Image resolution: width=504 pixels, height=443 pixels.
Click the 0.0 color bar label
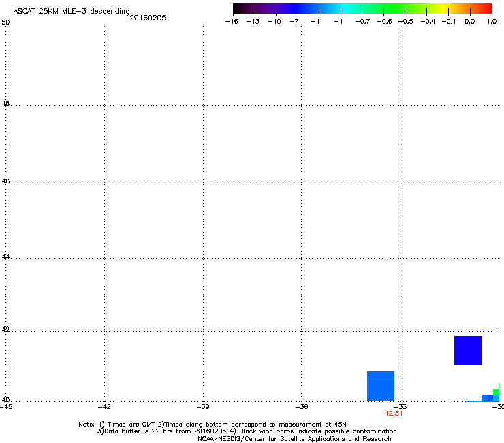(470, 22)
